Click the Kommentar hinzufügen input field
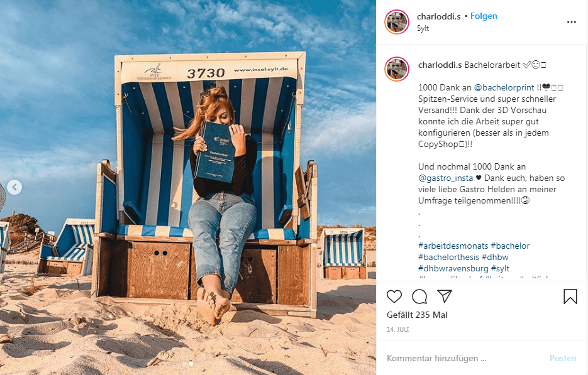This screenshot has height=375, width=588. pyautogui.click(x=465, y=358)
